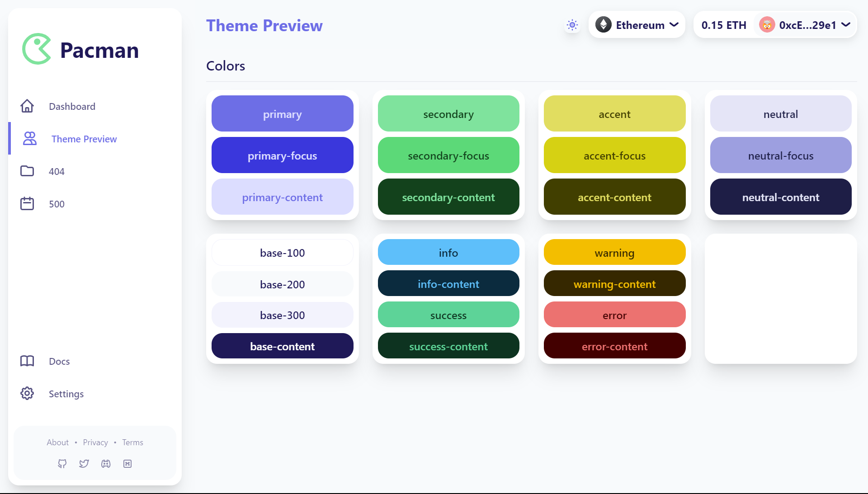Click the primary-focus color swatch
Viewport: 868px width, 494px height.
[282, 155]
